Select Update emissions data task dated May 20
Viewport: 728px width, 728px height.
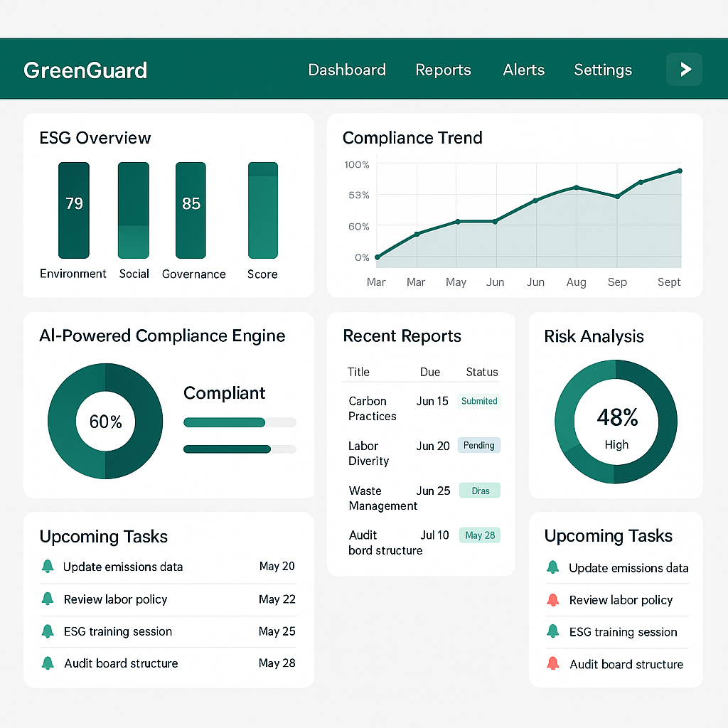[x=168, y=567]
